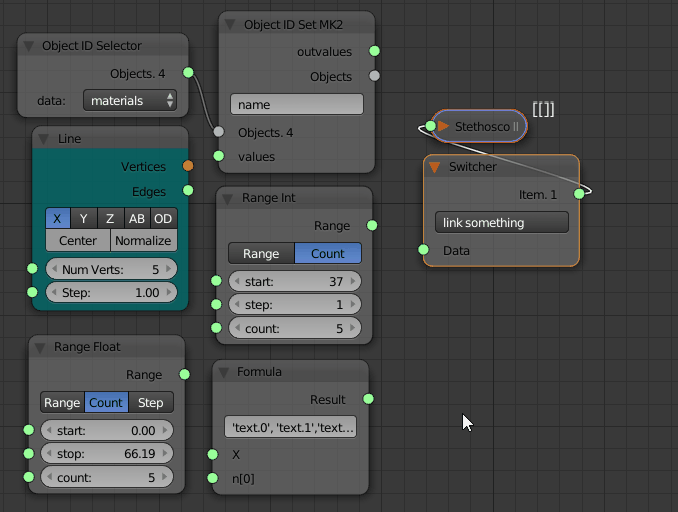The image size is (678, 512).
Task: Collapse the Object ID Selector node
Action: pos(29,46)
